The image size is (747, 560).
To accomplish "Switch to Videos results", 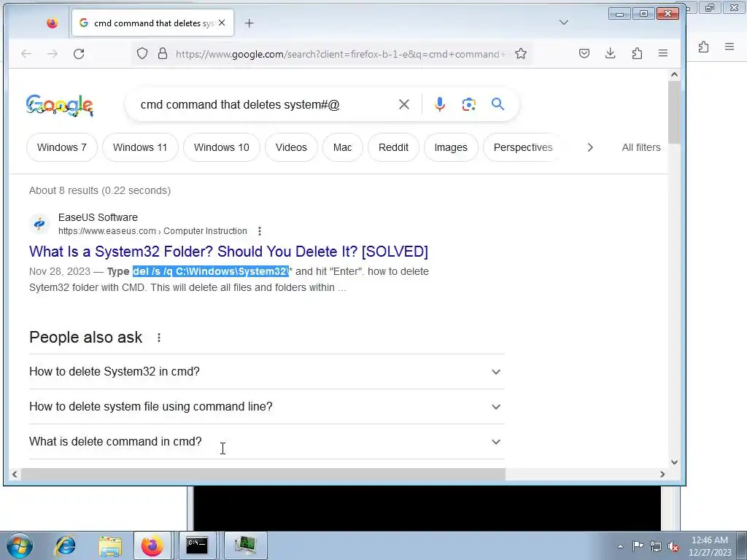I will pyautogui.click(x=291, y=147).
